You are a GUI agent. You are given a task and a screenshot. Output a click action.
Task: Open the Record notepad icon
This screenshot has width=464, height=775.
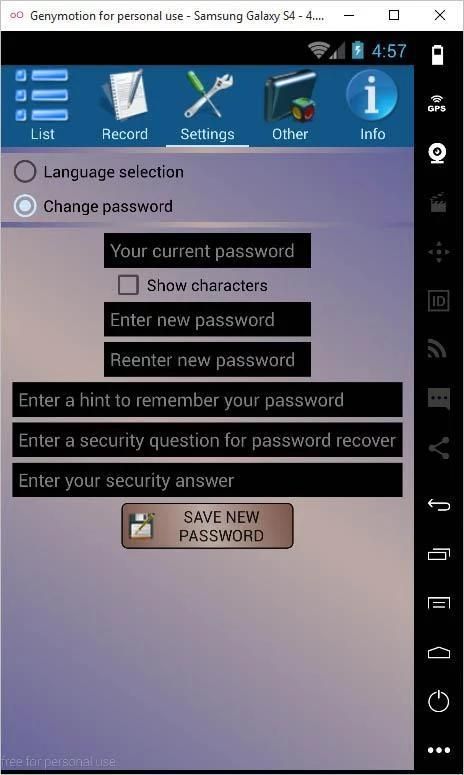125,95
